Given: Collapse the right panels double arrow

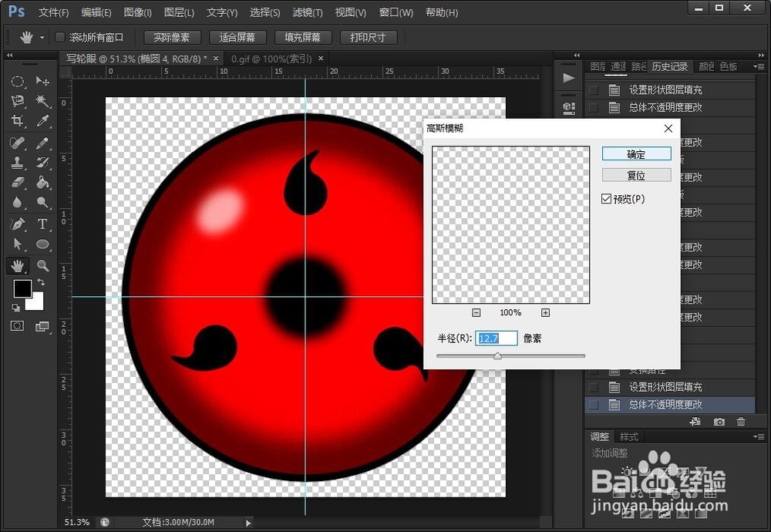Looking at the screenshot, I should click(761, 55).
